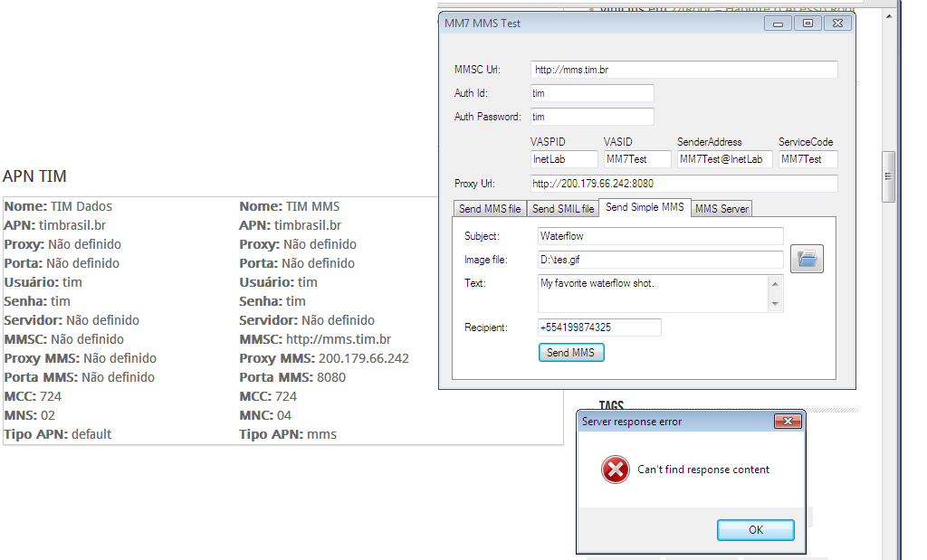
Task: Select the Send Simple MMS tab
Action: click(x=645, y=207)
